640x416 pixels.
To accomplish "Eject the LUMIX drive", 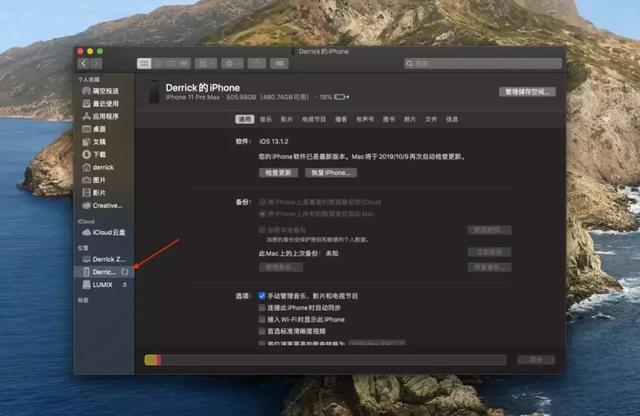I will coord(124,285).
